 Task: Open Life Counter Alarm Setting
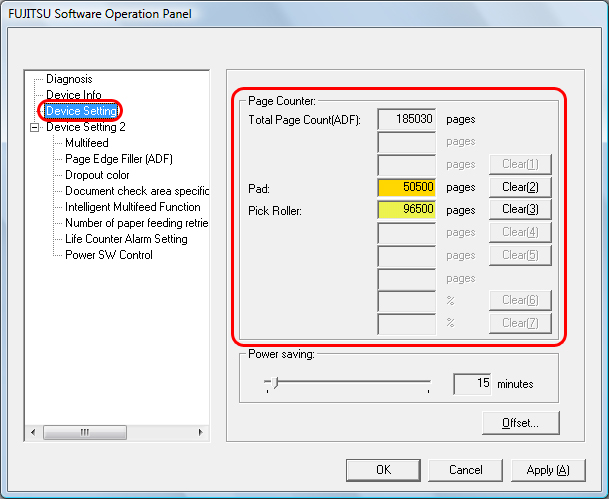point(126,239)
